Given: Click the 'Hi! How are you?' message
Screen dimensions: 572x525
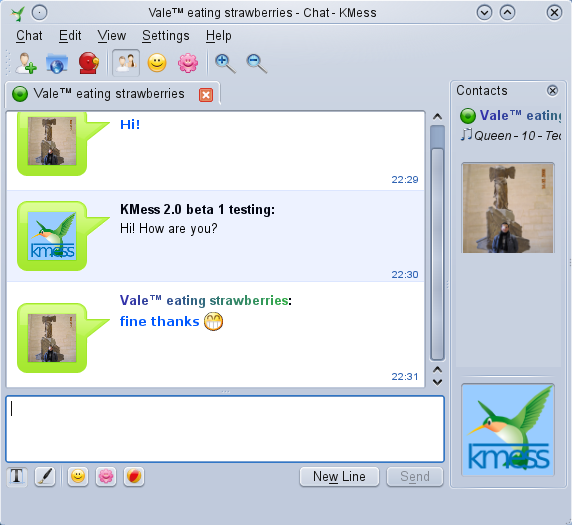Looking at the screenshot, I should click(169, 229).
